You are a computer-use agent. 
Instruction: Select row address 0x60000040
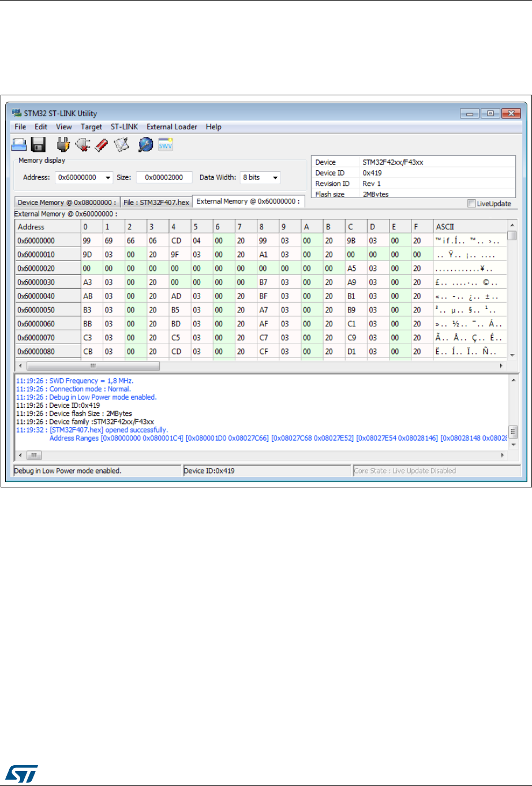coord(48,296)
